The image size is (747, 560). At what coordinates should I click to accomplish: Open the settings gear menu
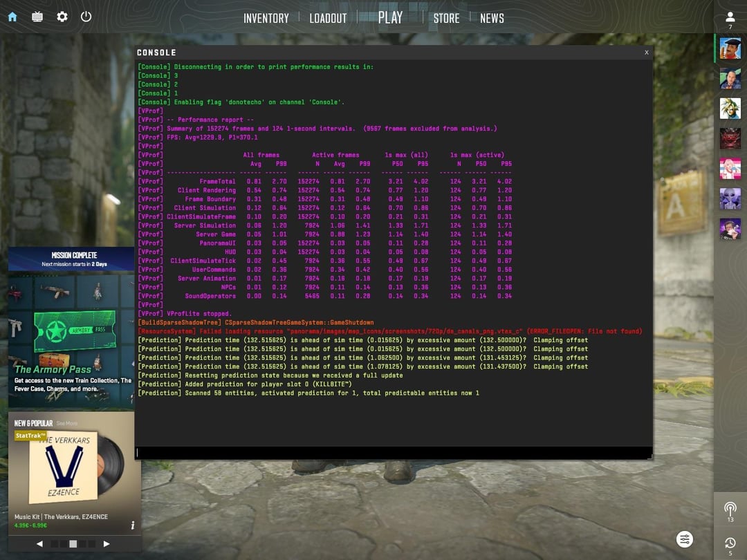click(62, 17)
